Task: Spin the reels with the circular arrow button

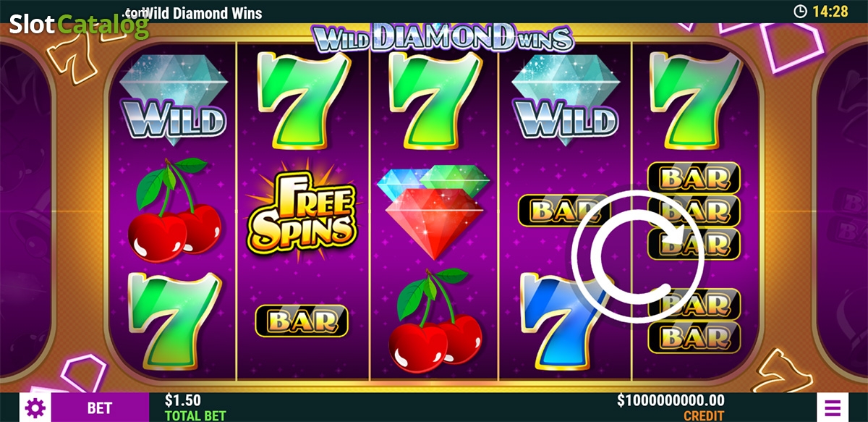Action: point(637,253)
